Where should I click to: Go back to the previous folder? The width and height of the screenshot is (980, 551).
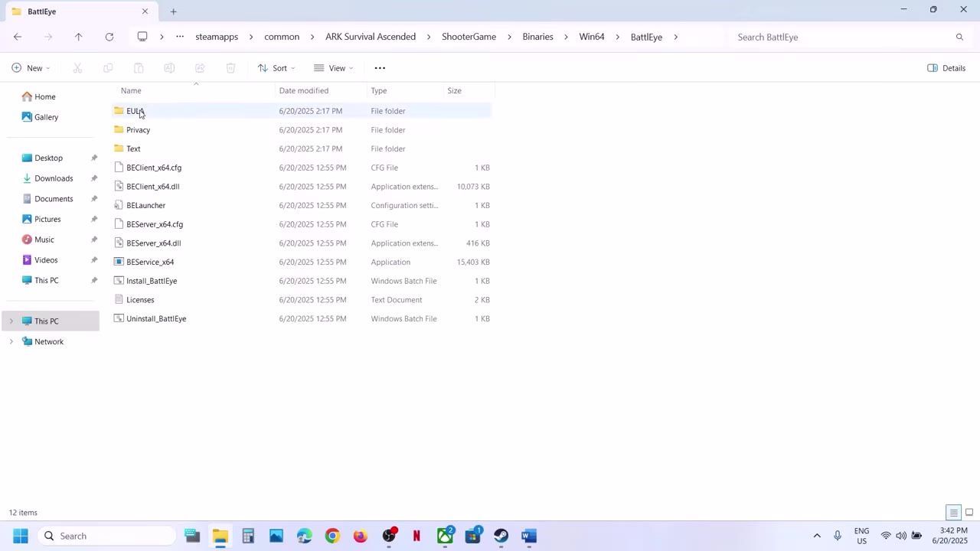point(18,37)
